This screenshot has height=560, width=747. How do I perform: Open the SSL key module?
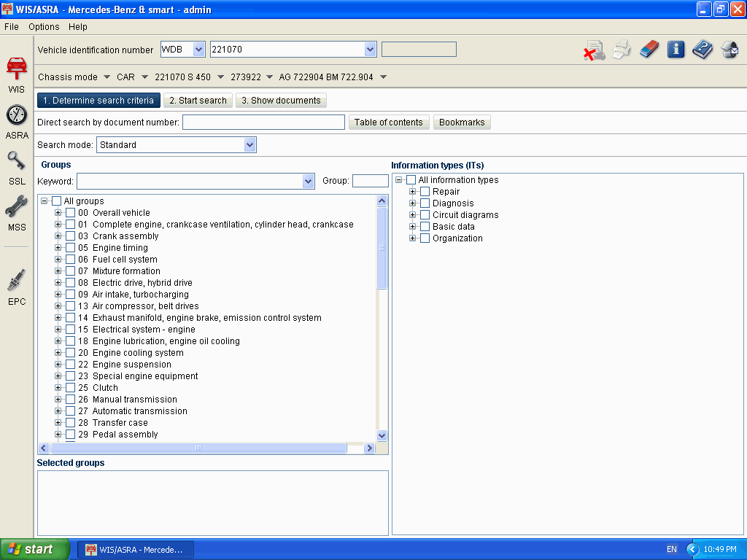(17, 167)
